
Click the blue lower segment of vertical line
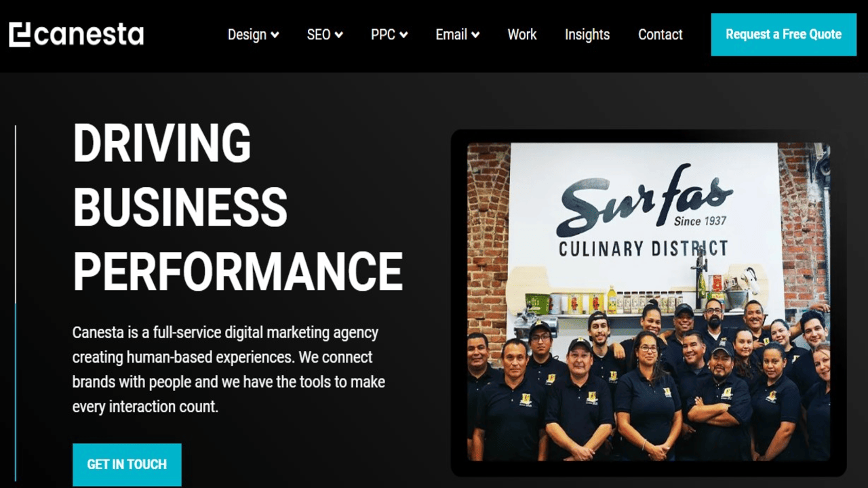tap(15, 392)
